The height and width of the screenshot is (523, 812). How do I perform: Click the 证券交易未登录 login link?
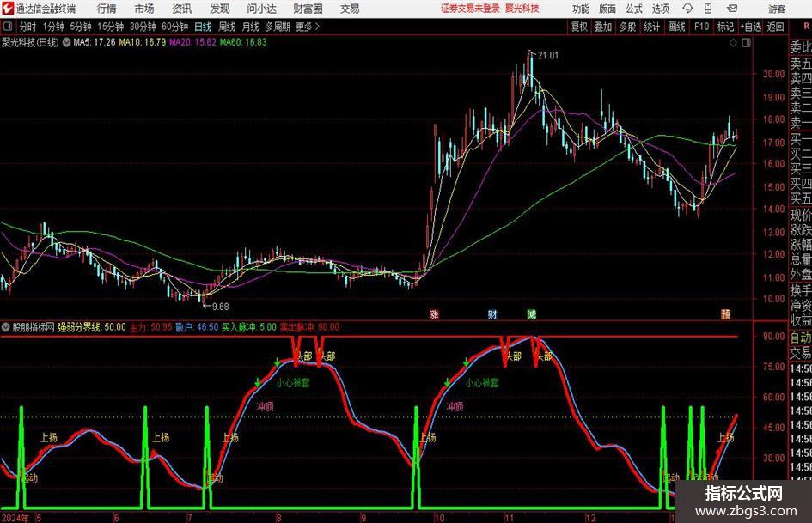(471, 9)
